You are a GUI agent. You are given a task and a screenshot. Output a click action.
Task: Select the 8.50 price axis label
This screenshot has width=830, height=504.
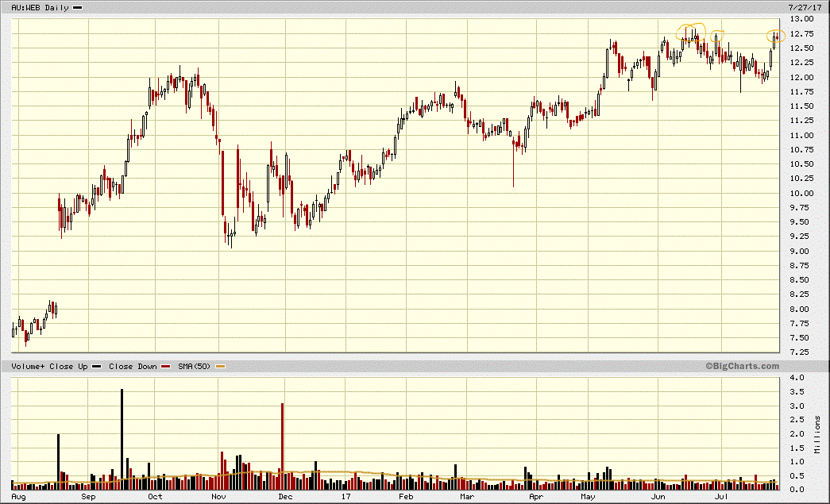(799, 279)
